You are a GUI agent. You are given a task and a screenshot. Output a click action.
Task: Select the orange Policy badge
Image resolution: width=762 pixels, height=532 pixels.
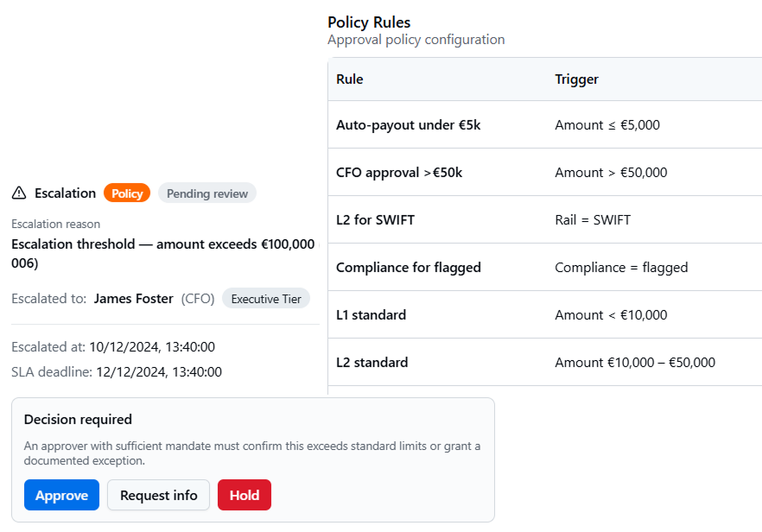(x=126, y=193)
